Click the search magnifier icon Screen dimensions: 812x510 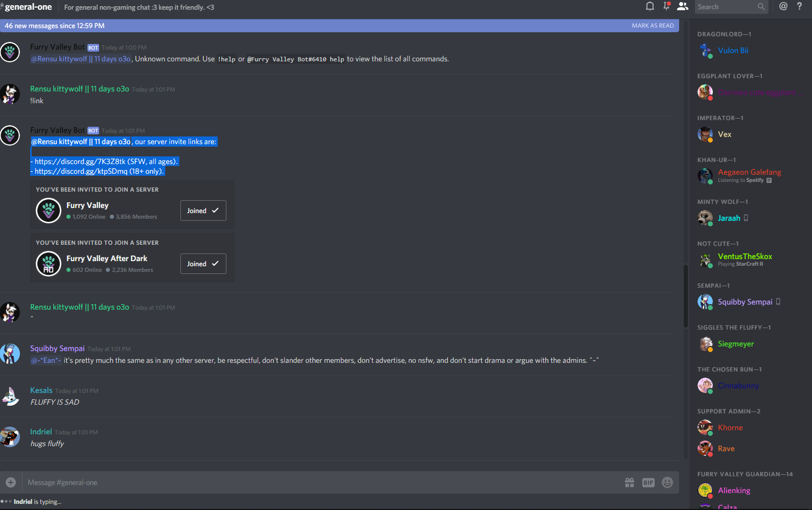coord(761,7)
